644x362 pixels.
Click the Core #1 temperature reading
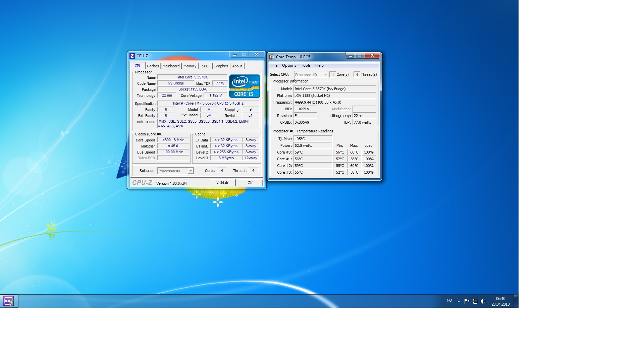tap(313, 159)
